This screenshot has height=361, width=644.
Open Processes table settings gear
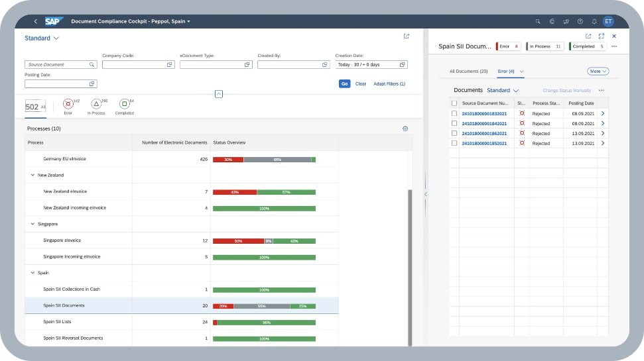tap(405, 129)
